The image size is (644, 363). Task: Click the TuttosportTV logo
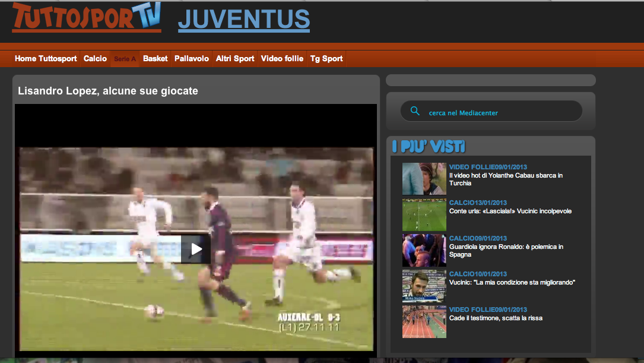[x=87, y=17]
